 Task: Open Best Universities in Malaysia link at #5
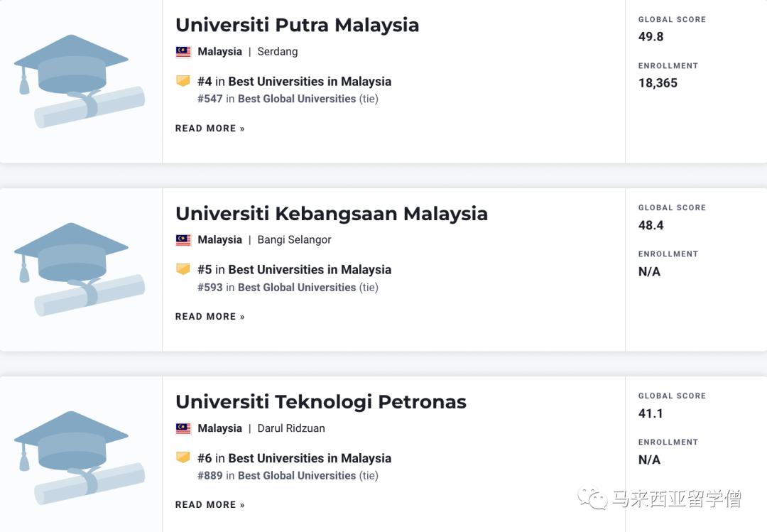pos(310,270)
